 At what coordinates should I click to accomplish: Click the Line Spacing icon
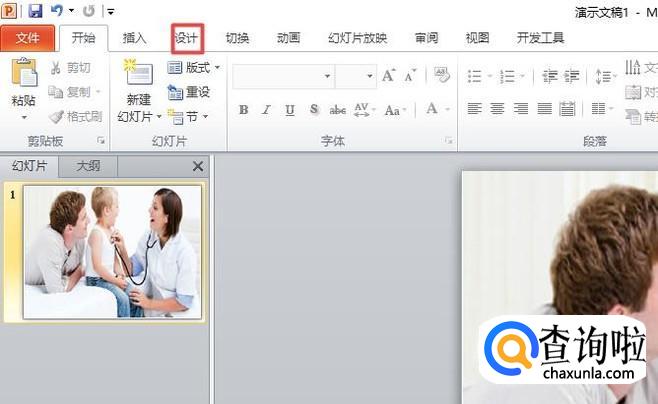point(603,76)
